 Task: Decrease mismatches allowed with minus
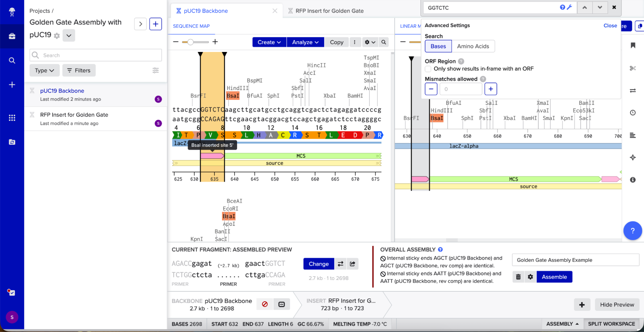pyautogui.click(x=431, y=89)
